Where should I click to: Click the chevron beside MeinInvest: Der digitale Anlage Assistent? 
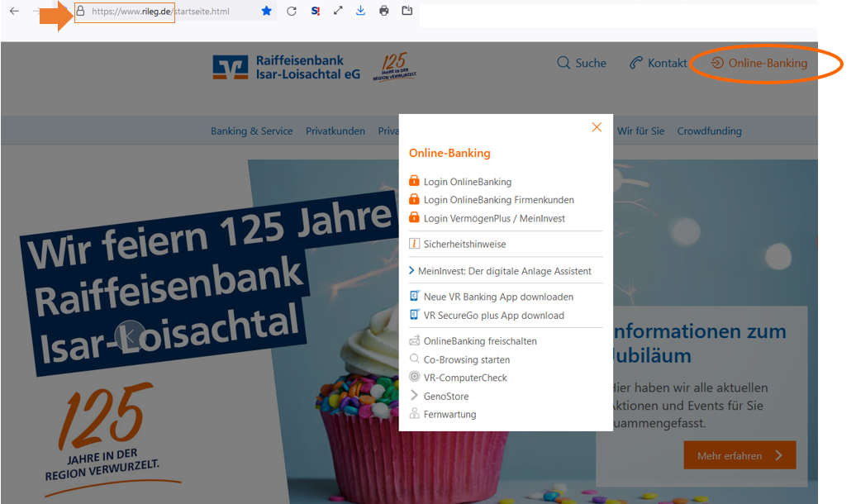411,270
